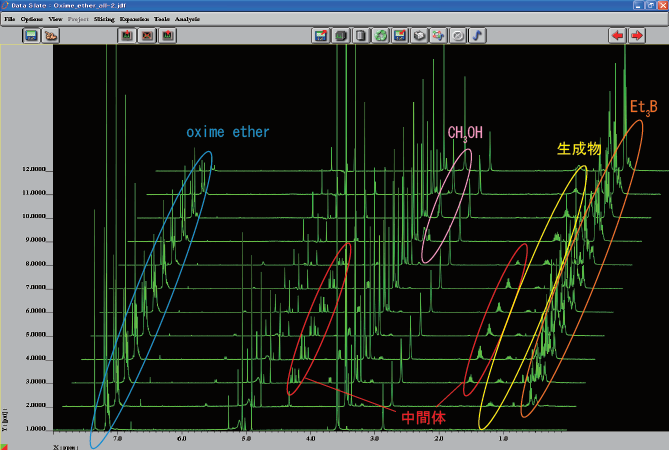Click the red-green corner icon at bottom left
Viewport: 669px width, 450px height.
(4, 447)
